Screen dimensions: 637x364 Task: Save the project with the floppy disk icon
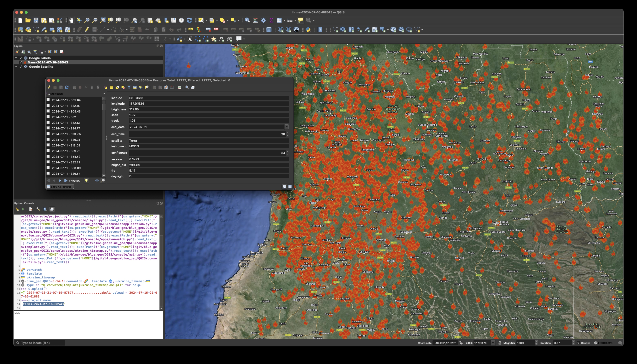pos(36,20)
